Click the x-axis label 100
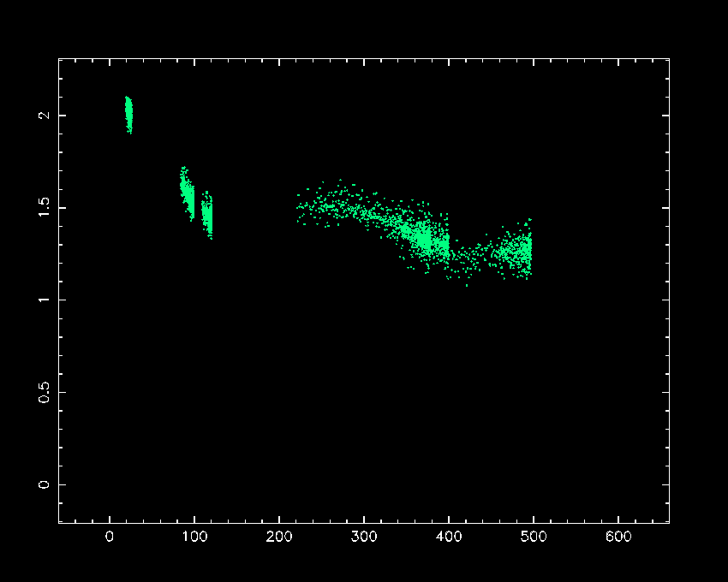728x582 pixels. [x=194, y=537]
